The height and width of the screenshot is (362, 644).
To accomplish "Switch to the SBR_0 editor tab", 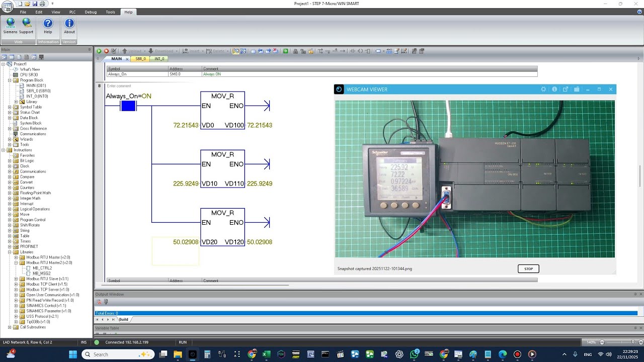I will tap(140, 59).
